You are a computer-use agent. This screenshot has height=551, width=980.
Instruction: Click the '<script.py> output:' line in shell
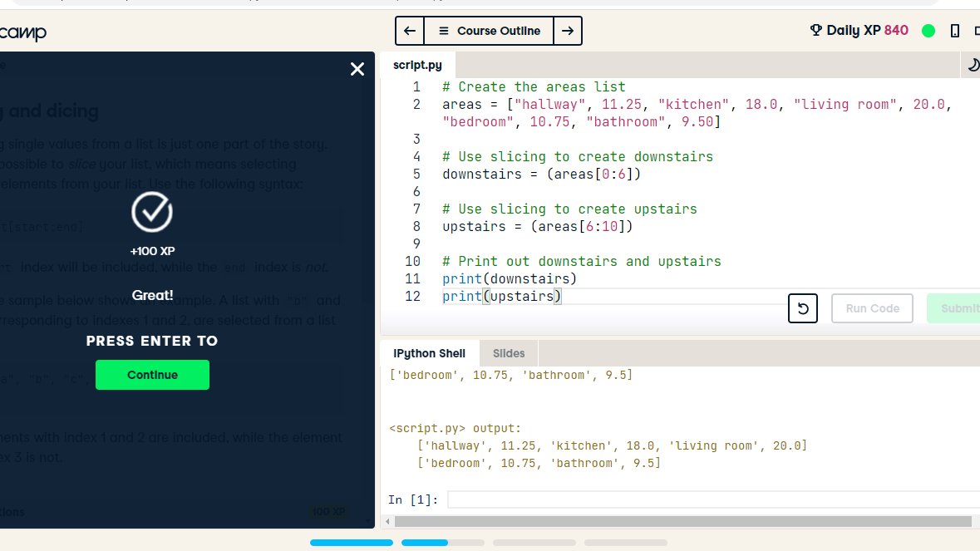point(455,429)
